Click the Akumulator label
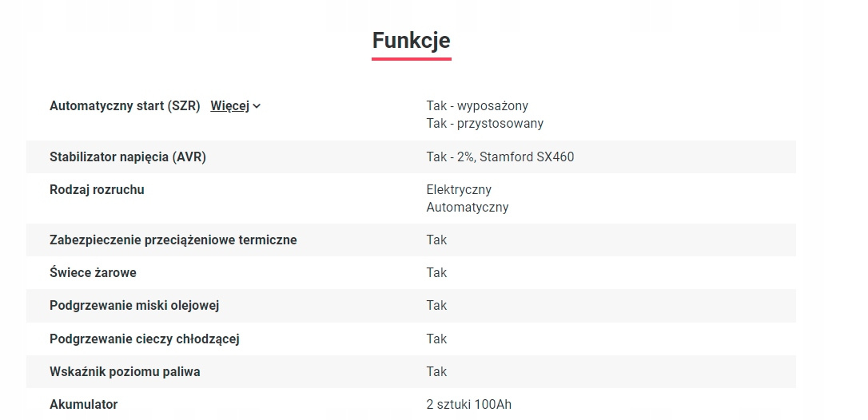The image size is (868, 420). click(x=83, y=405)
